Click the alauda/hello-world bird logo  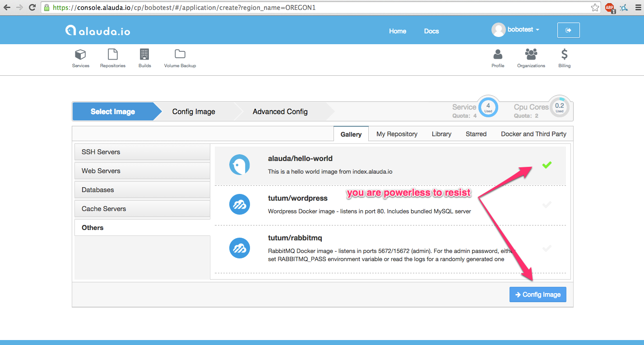pos(240,165)
